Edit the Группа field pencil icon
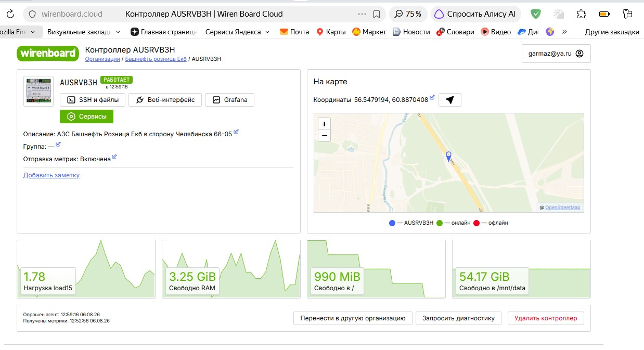The height and width of the screenshot is (350, 644). (x=58, y=145)
